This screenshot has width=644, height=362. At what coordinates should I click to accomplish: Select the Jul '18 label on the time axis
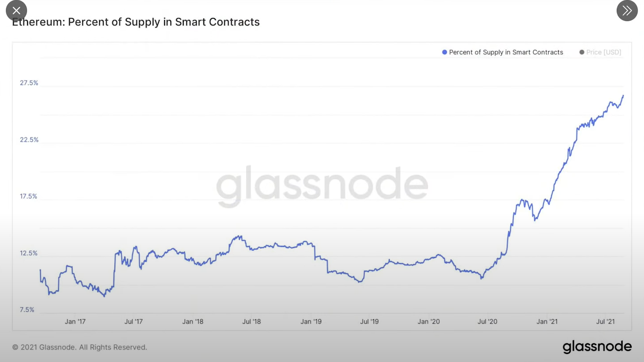(x=251, y=321)
